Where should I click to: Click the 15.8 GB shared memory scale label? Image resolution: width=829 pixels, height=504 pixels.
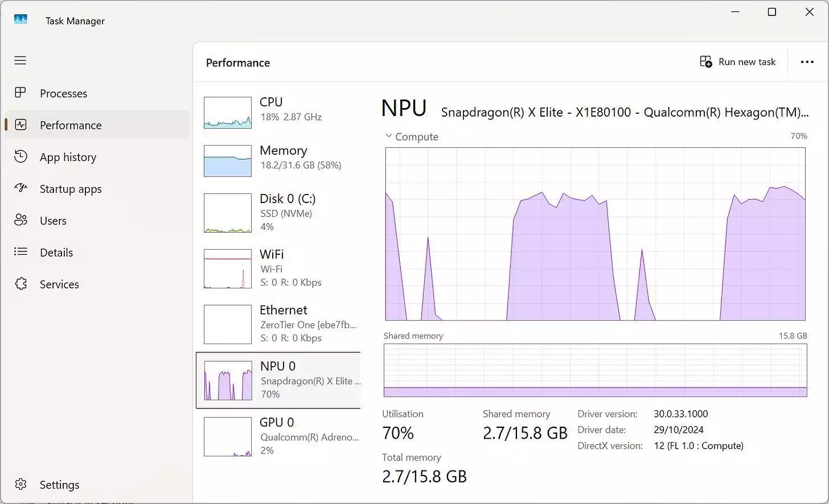(793, 336)
